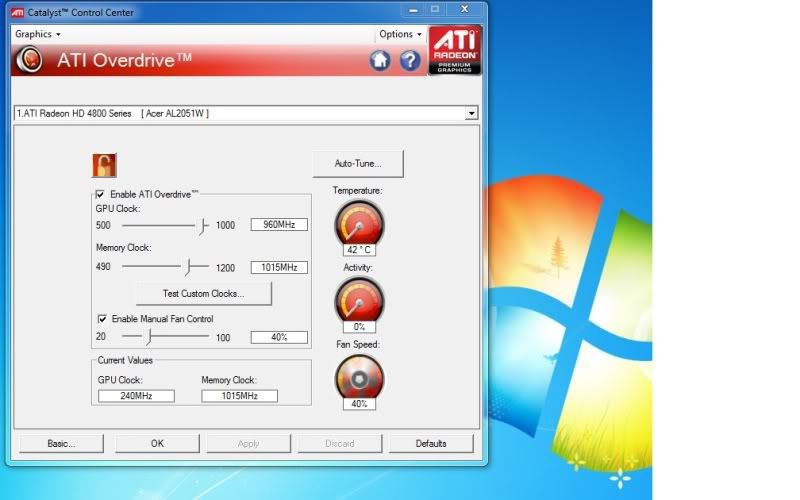Screen dimensions: 800x500
Task: Click the Home icon in the header
Action: pos(380,61)
